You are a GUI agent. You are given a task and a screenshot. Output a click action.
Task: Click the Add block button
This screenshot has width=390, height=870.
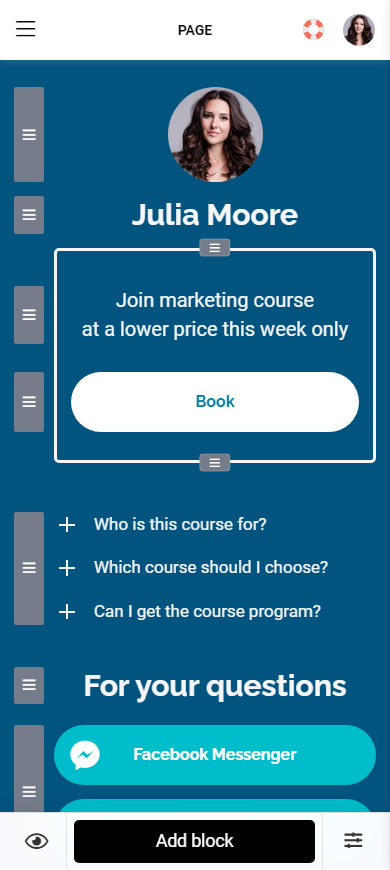pos(194,841)
